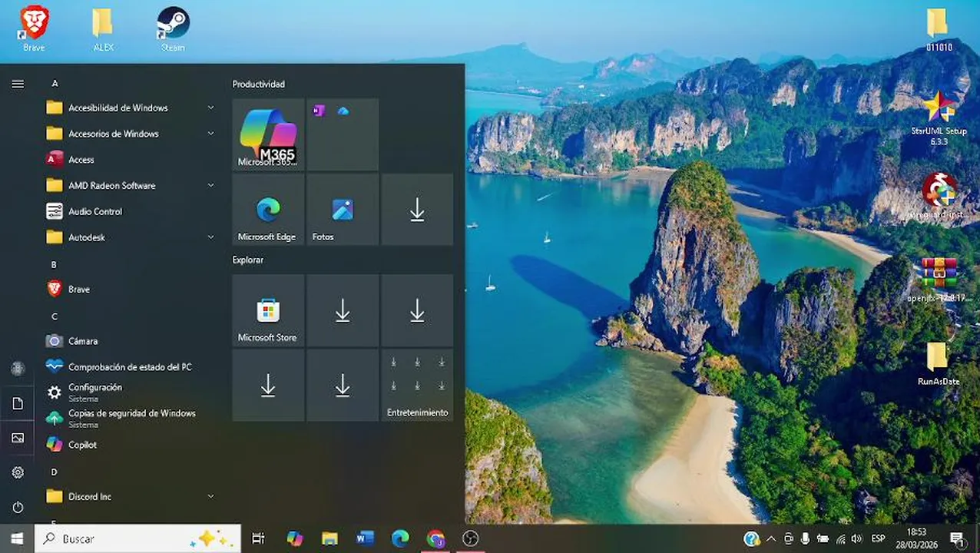Open OBS Studio from the taskbar

click(x=471, y=538)
